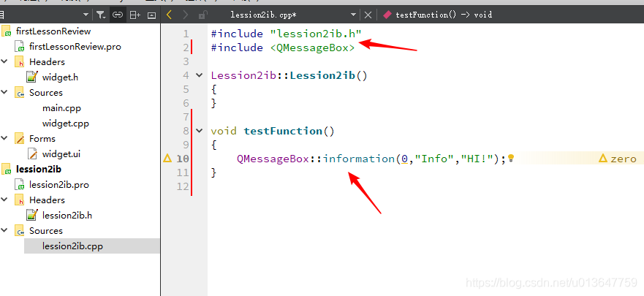Click the firstLessonReview project folder icon
The height and width of the screenshot is (296, 644).
pyautogui.click(x=7, y=31)
